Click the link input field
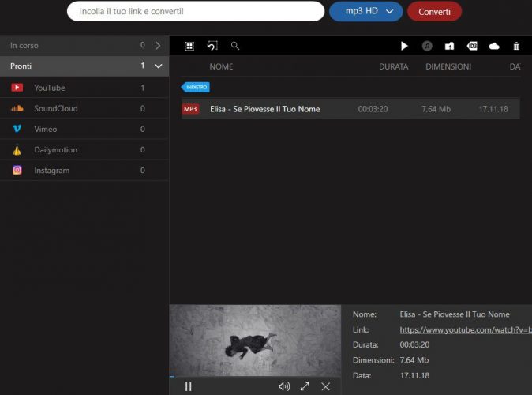 coord(196,11)
